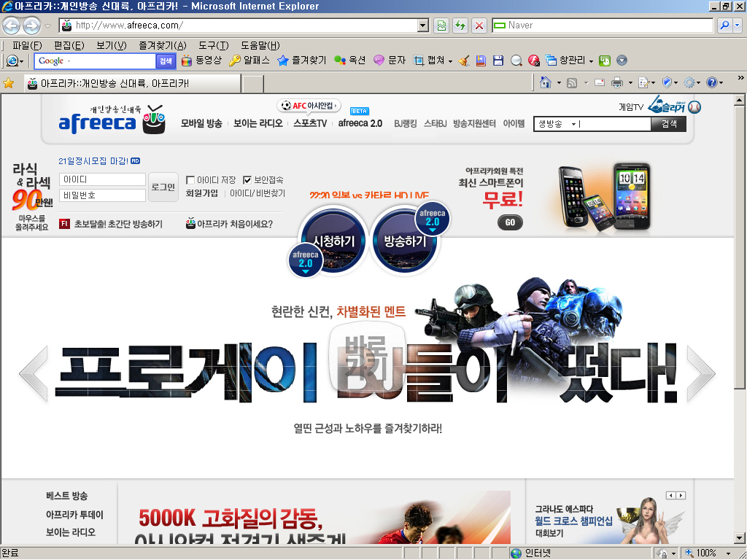Open the recent pages dropdown beside Forward
Screen dimensions: 747x560
(x=47, y=26)
